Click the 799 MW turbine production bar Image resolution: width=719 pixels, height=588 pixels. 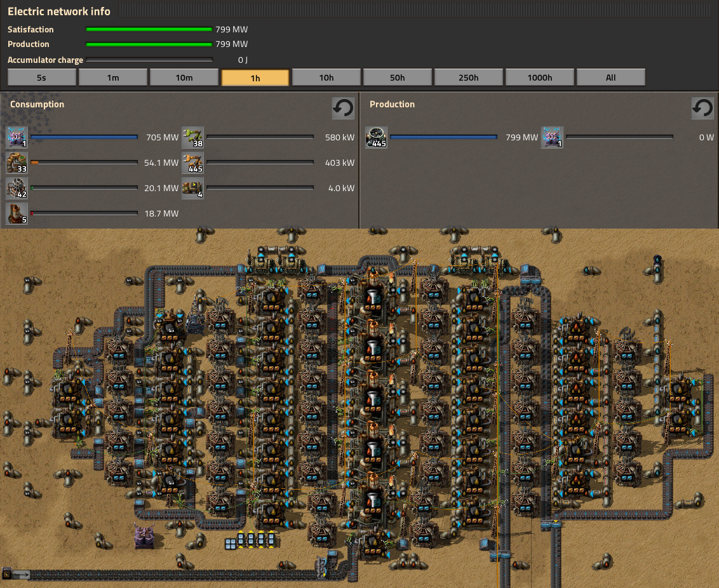(x=444, y=137)
